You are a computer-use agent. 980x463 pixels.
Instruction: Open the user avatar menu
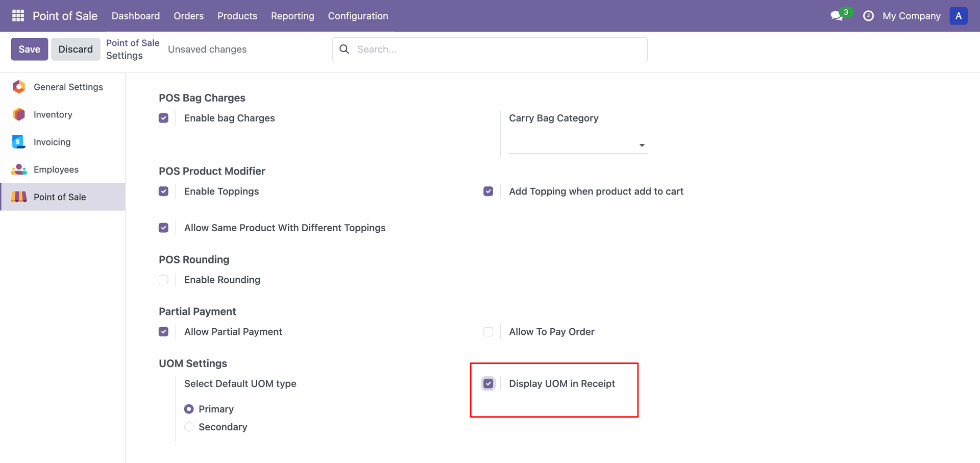tap(958, 16)
